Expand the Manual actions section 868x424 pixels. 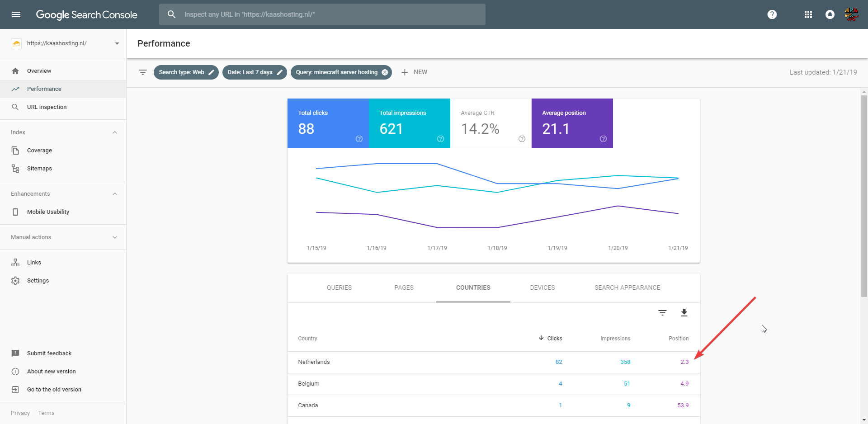coord(115,237)
